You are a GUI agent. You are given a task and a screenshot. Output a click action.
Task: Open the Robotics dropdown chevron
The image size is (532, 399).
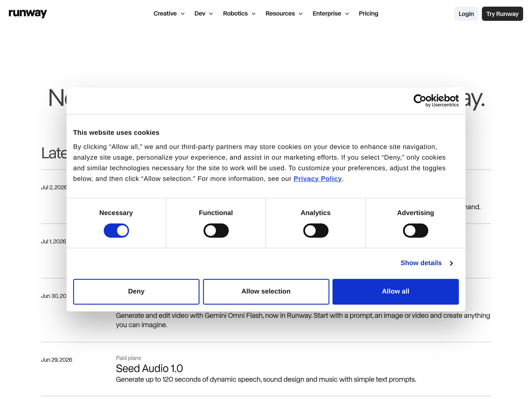254,14
